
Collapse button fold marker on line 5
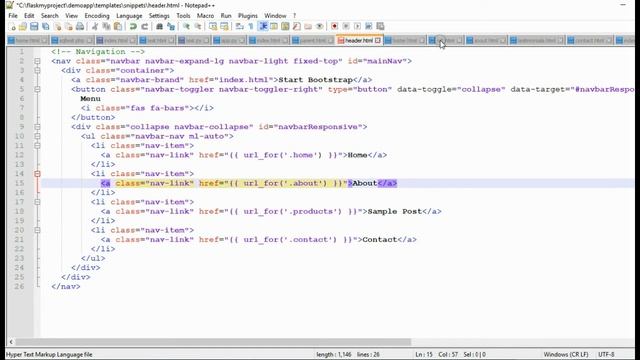coord(37,89)
